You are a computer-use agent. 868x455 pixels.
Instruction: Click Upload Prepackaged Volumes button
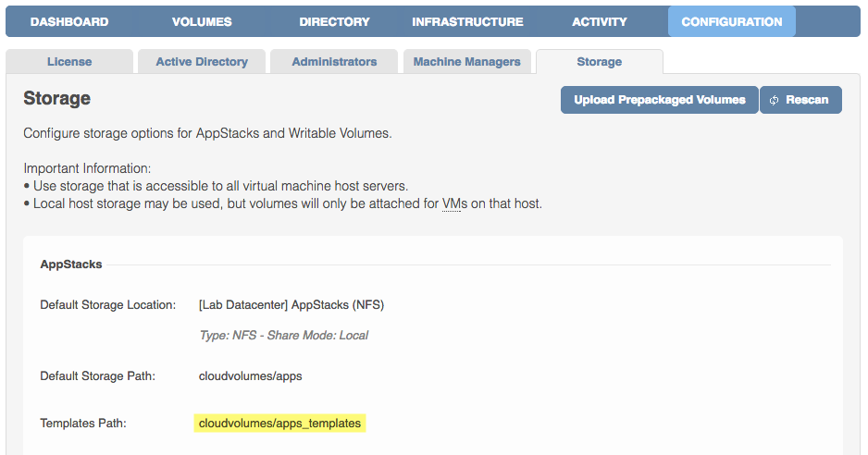click(x=659, y=100)
